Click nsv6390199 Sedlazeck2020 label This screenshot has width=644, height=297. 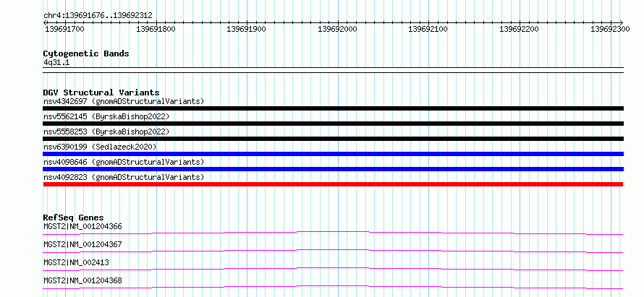point(100,147)
